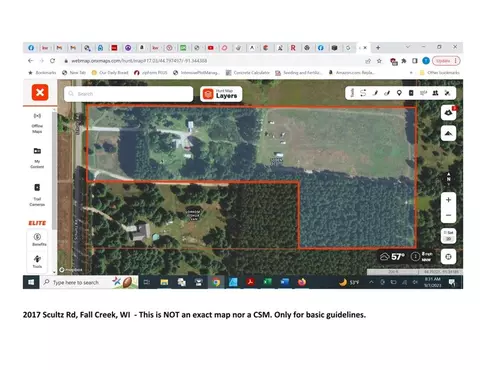
Task: Open the tab search dropdown chevron
Action: click(x=408, y=47)
